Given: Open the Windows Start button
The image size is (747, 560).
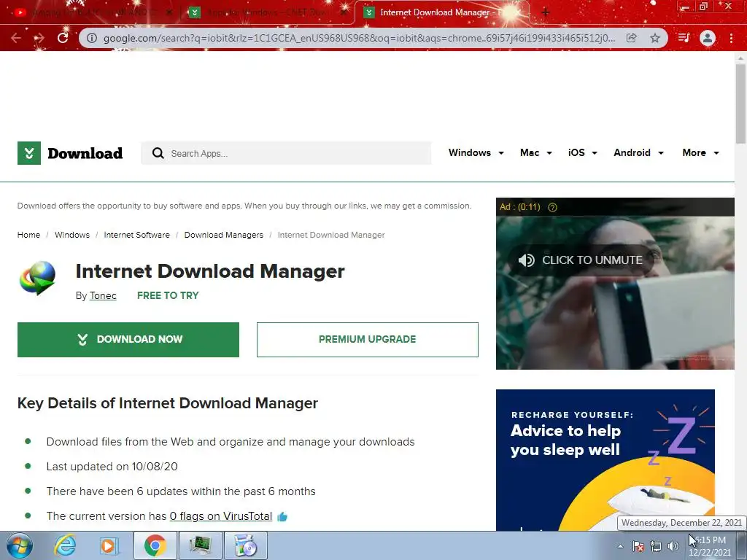Looking at the screenshot, I should pyautogui.click(x=19, y=545).
